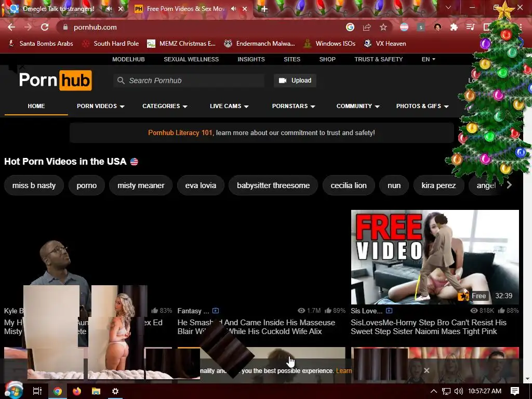The image size is (532, 399).
Task: Close the Omegle tab
Action: pyautogui.click(x=121, y=9)
